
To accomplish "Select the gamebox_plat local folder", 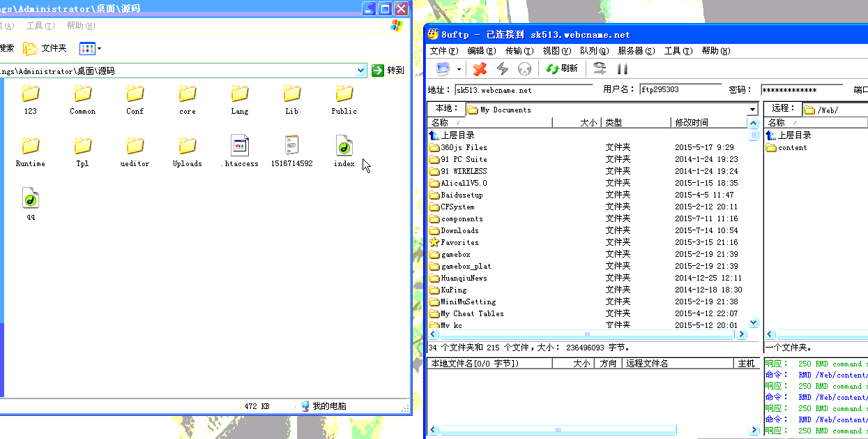I will (x=460, y=266).
